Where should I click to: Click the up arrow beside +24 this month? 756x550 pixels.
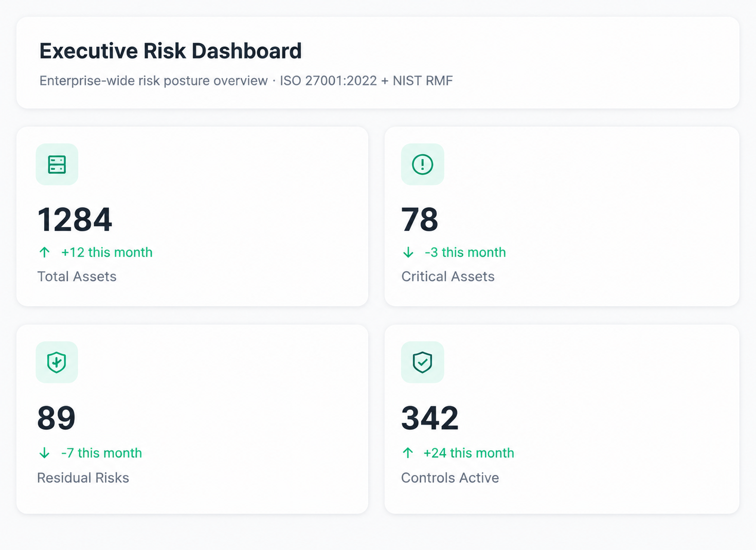pyautogui.click(x=408, y=453)
